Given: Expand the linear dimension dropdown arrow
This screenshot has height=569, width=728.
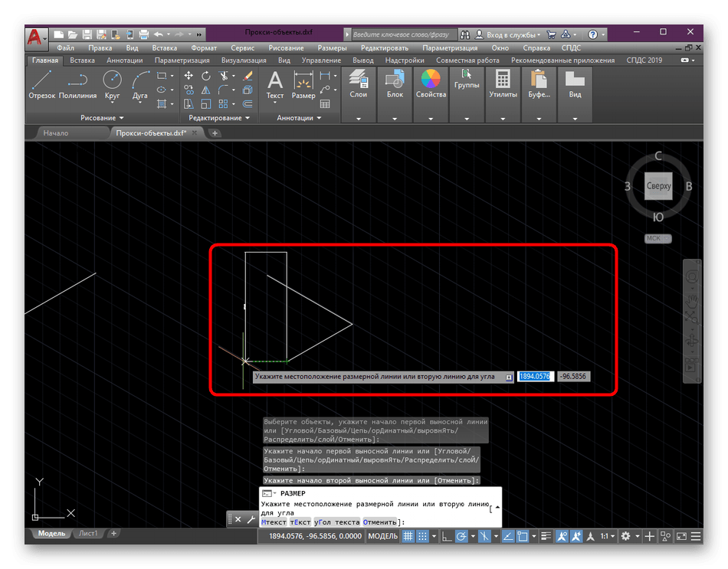Looking at the screenshot, I should tap(335, 76).
